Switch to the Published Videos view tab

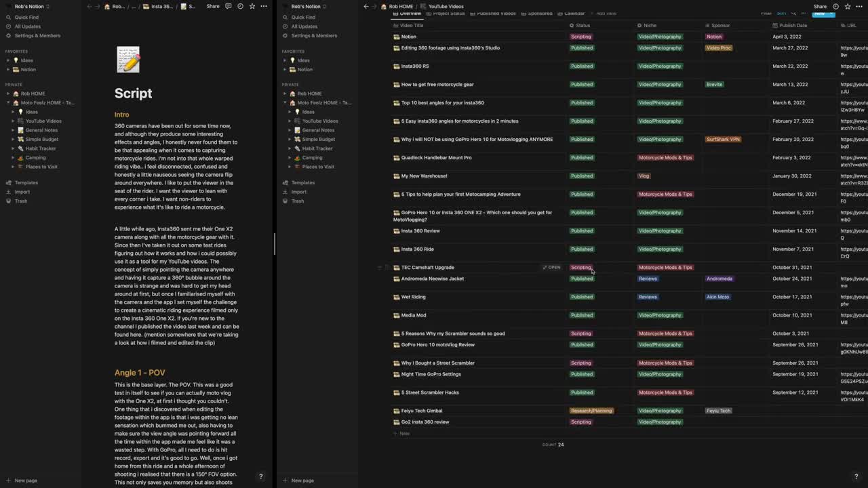tap(493, 14)
